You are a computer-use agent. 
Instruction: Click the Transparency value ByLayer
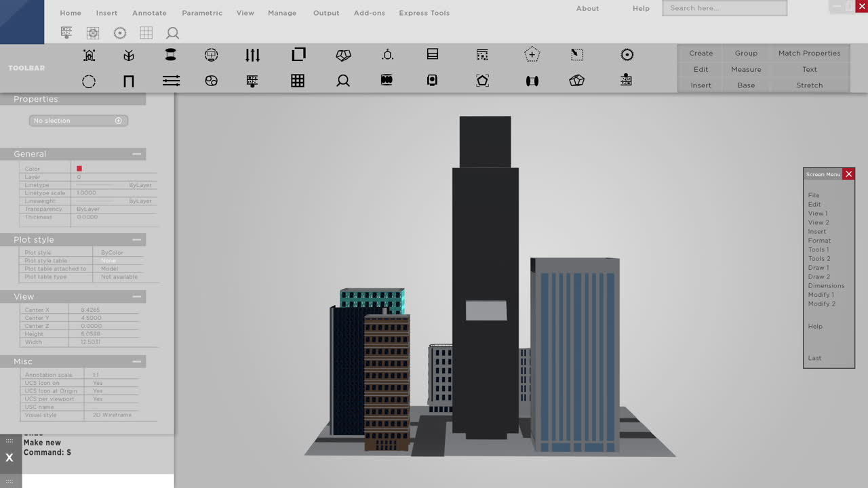(x=88, y=209)
